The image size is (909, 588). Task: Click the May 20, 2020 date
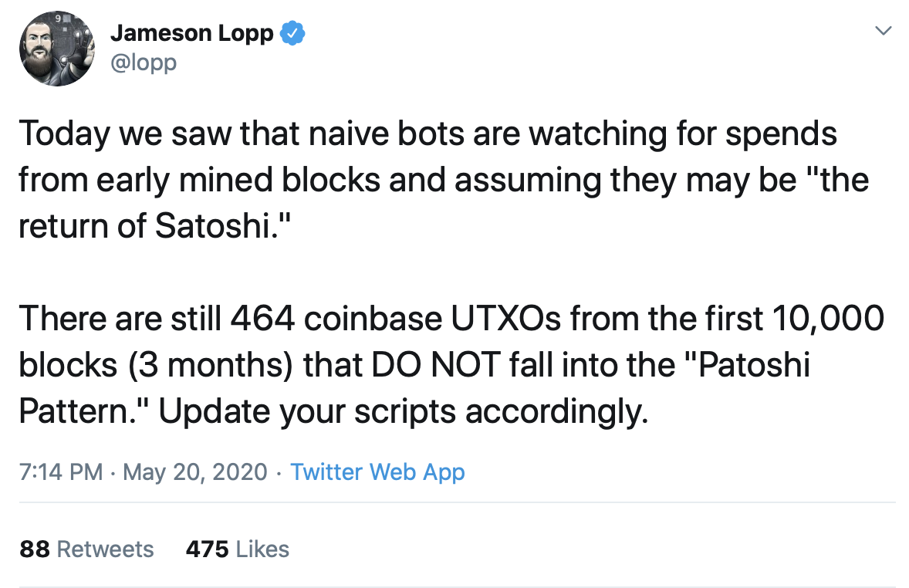click(x=194, y=472)
